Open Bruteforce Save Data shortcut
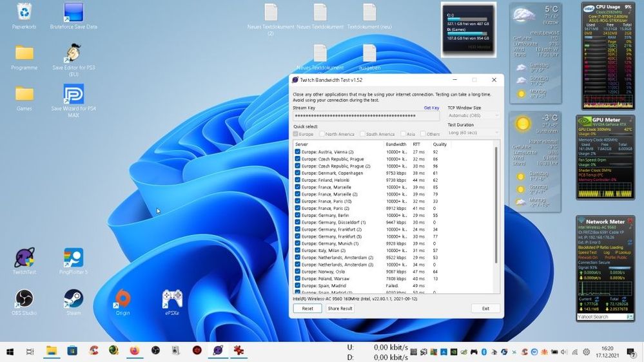 73,13
